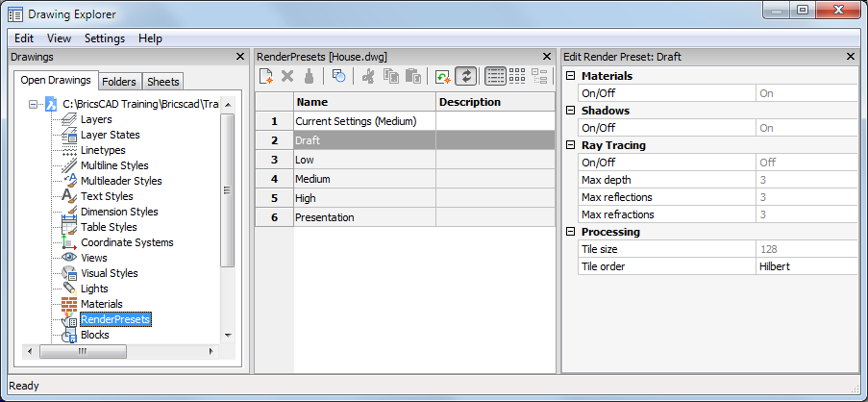Collapse the Processing property section
This screenshot has width=868, height=402.
(x=570, y=232)
